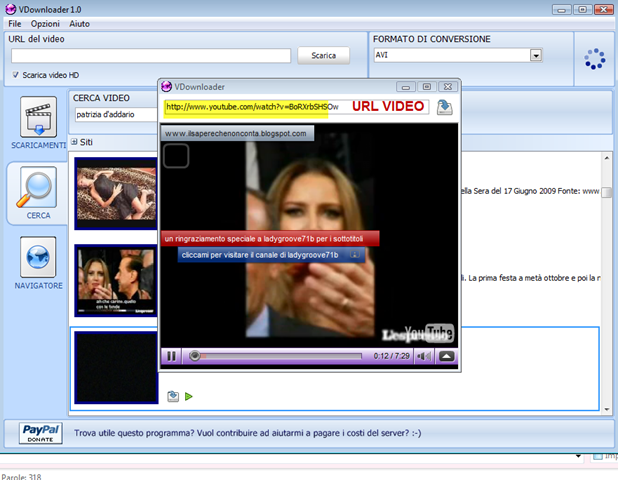Select the Berlusconi video thumbnail
The image size is (618, 480).
116,281
